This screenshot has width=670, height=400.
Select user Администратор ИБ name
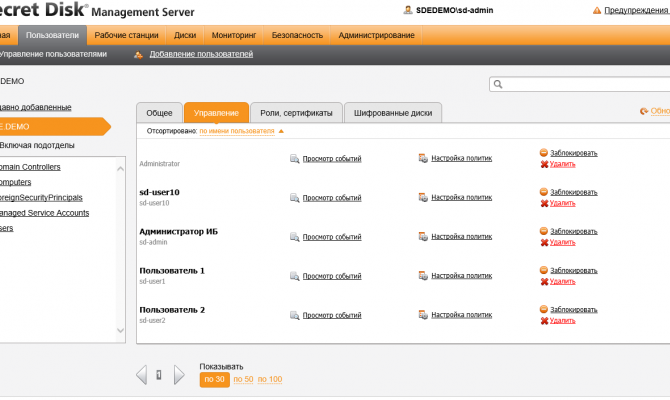point(179,232)
